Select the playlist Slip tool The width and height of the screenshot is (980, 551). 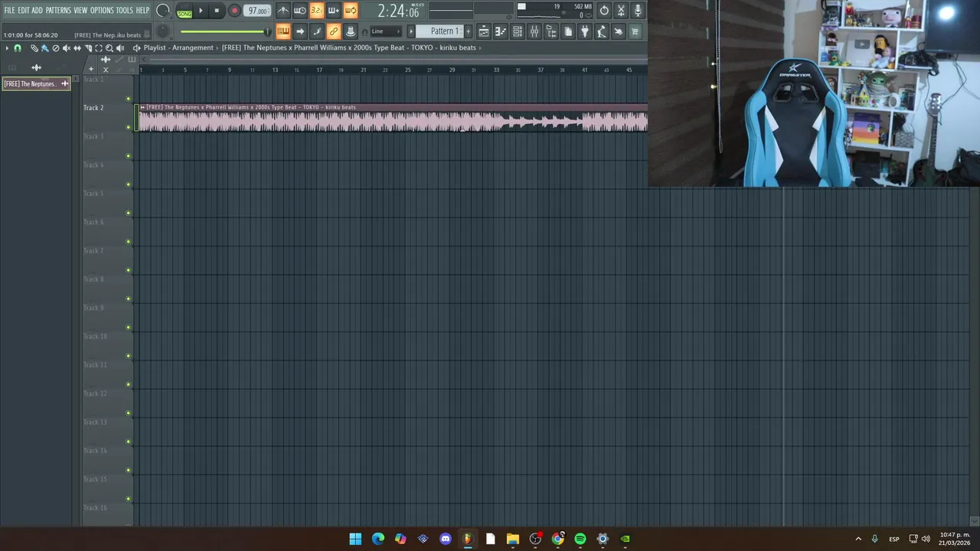77,48
